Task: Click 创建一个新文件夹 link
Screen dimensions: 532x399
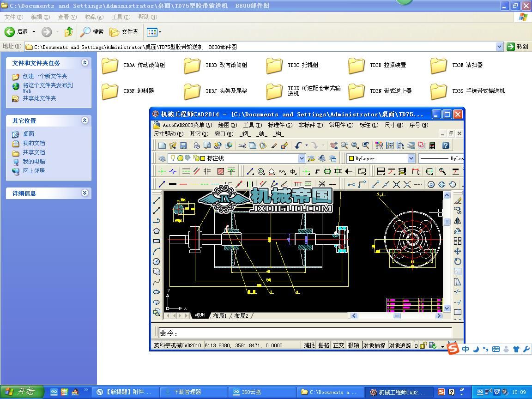Action: (45, 76)
